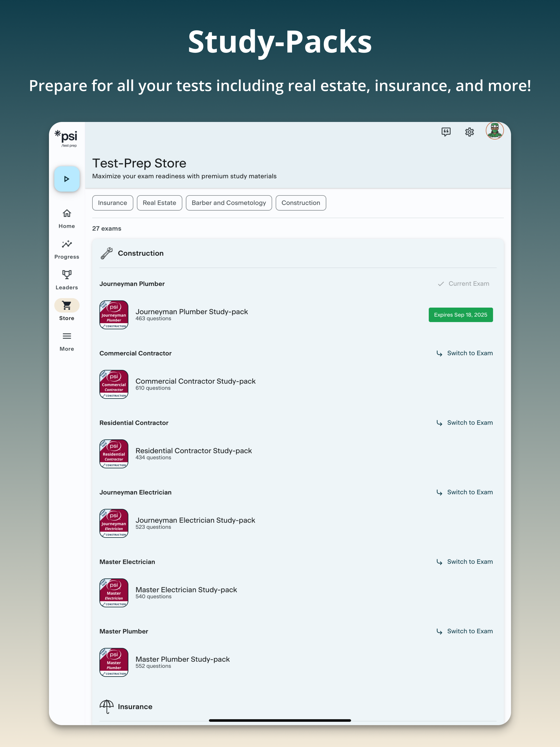The image size is (560, 747).
Task: Click the Journeyman Electrician exam heading
Action: tap(135, 493)
